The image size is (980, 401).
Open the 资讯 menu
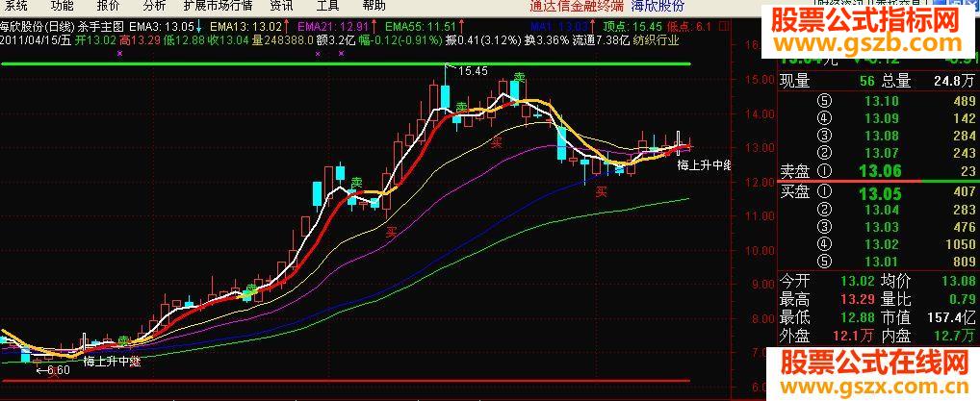tap(281, 6)
